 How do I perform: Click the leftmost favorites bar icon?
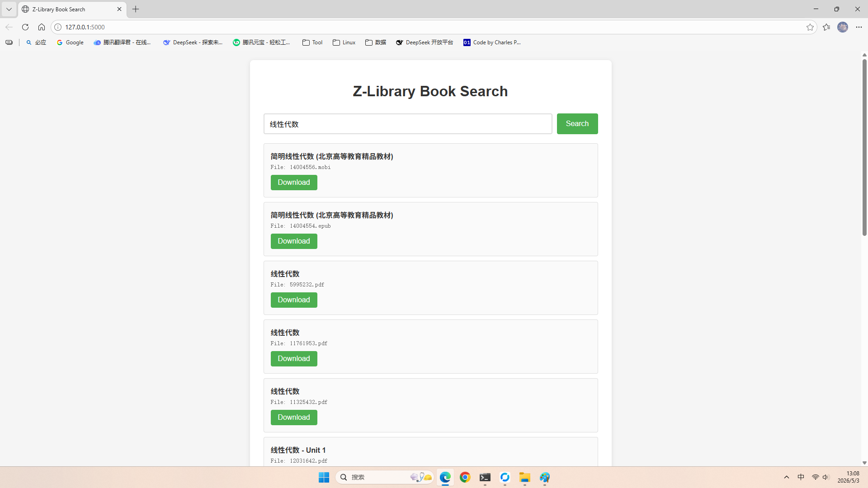(x=9, y=42)
